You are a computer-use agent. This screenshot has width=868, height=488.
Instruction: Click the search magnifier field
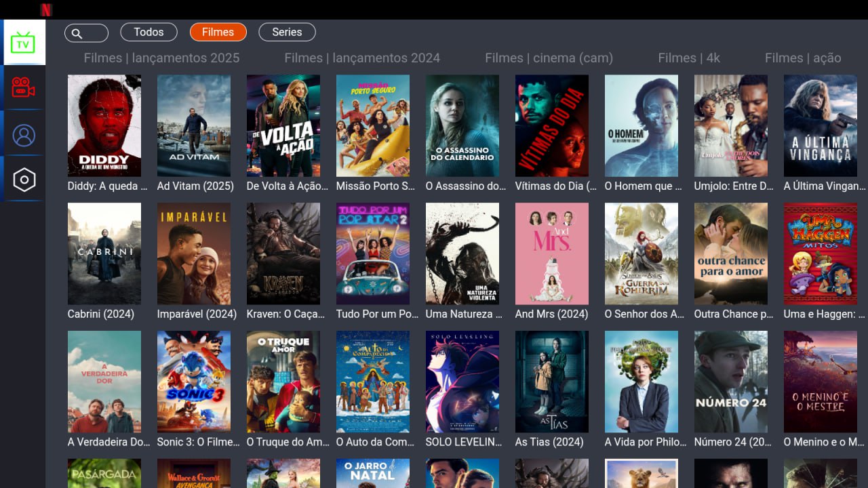[86, 33]
